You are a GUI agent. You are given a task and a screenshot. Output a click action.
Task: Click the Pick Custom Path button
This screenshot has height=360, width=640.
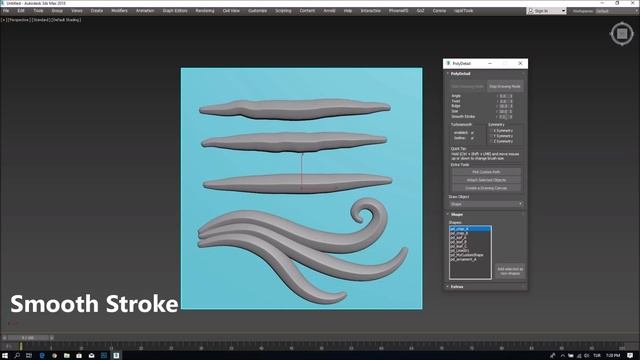(486, 172)
